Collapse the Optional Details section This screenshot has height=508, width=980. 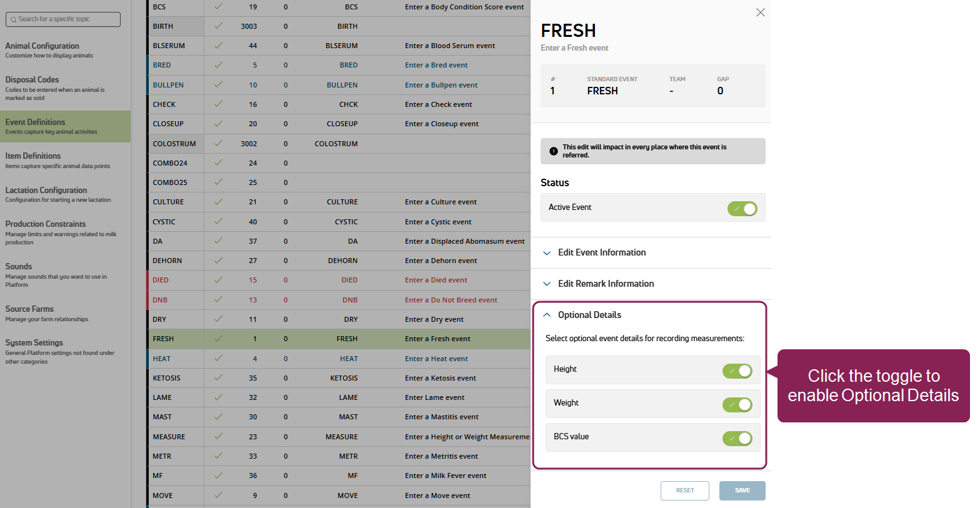pos(589,315)
